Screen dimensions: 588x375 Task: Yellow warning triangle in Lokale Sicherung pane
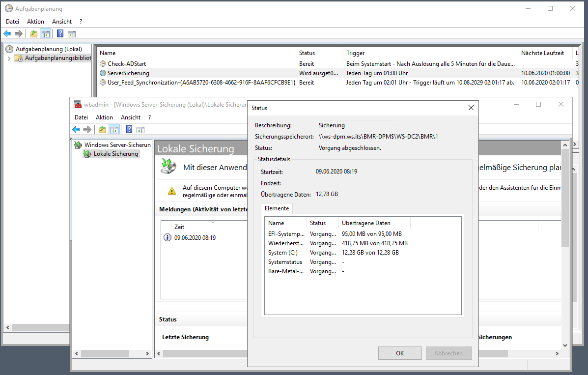(172, 191)
